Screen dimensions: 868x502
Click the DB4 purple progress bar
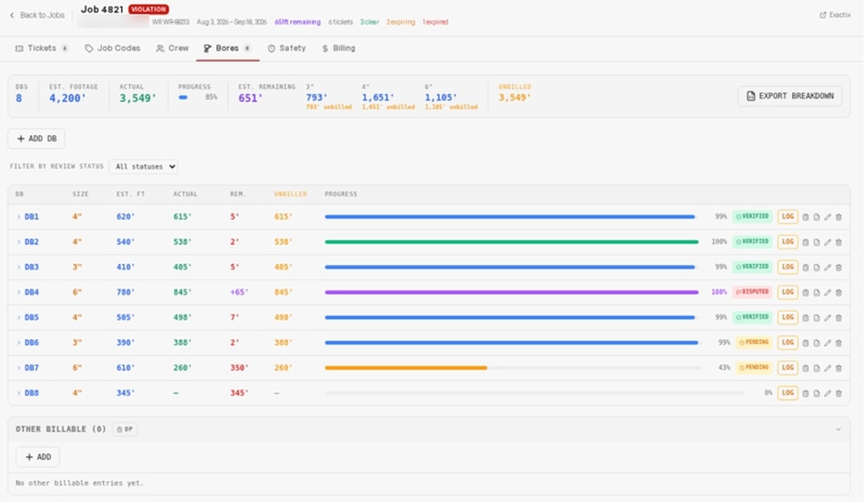511,292
